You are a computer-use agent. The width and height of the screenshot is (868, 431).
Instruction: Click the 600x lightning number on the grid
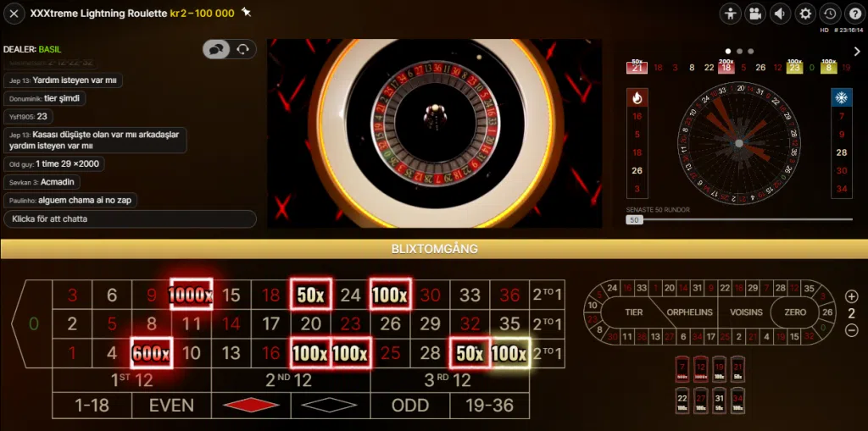151,353
